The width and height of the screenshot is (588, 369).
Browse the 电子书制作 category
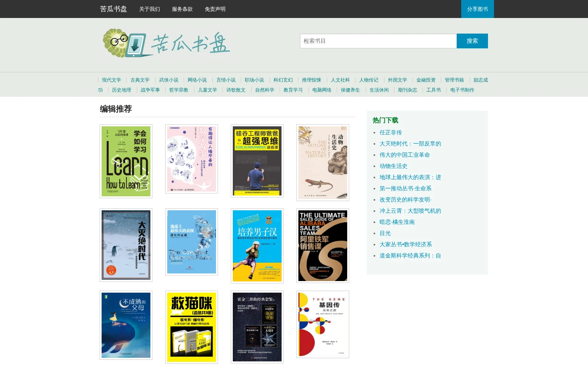coord(462,90)
